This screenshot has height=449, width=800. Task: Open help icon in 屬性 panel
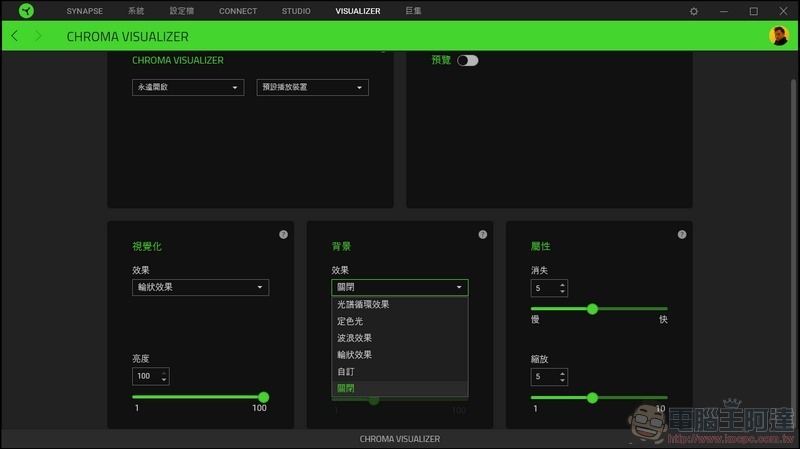[681, 234]
